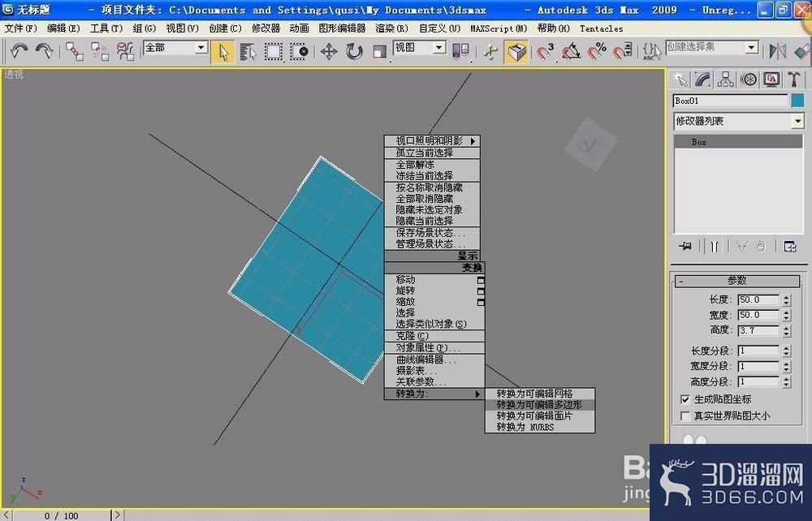The image size is (812, 521).
Task: Click 孤立当前选择 in the quad menu
Action: tap(432, 153)
